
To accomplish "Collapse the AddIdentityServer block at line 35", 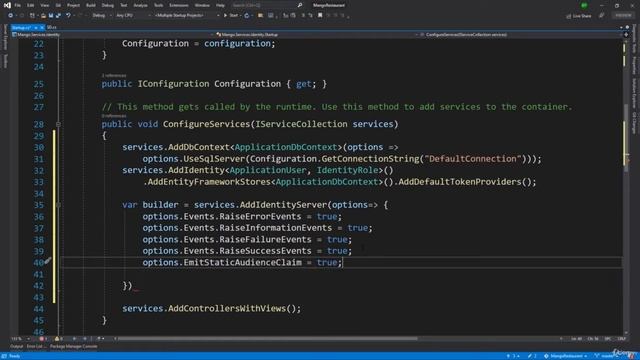I will (58, 205).
